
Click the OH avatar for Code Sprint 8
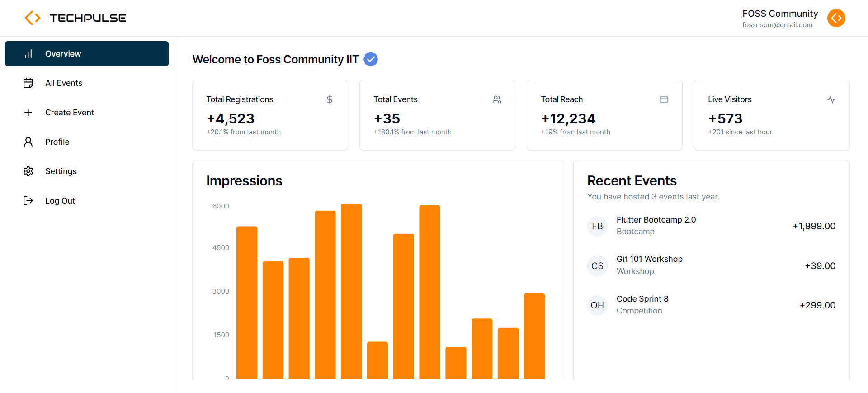(x=597, y=305)
